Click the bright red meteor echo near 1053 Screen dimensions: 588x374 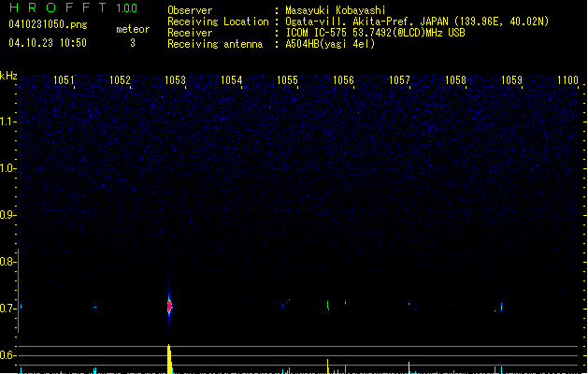[x=169, y=306]
